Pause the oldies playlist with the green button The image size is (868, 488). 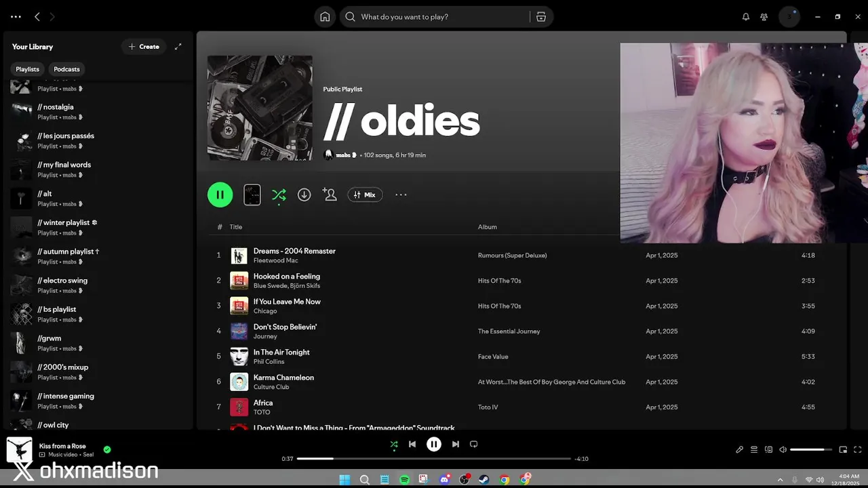pos(220,195)
